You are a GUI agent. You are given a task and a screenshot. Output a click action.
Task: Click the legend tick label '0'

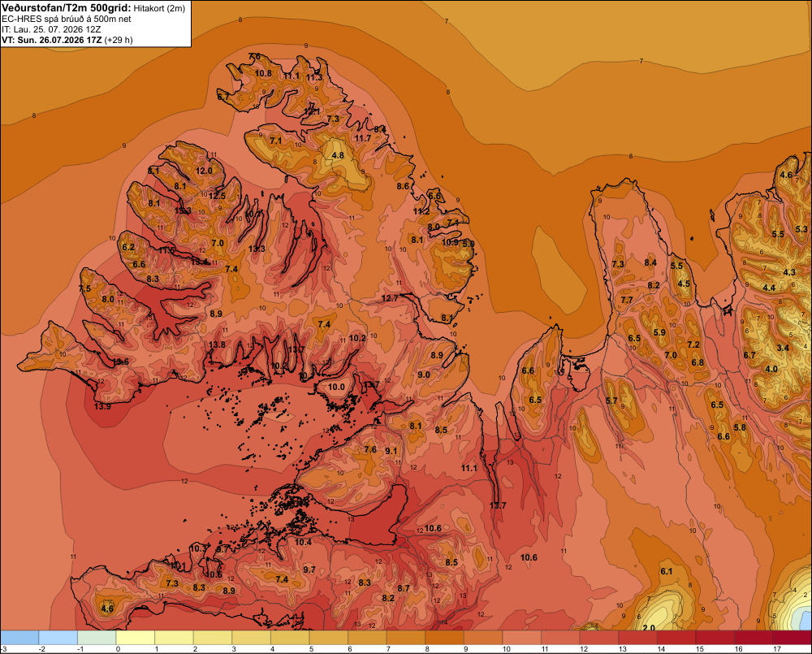coord(119,649)
